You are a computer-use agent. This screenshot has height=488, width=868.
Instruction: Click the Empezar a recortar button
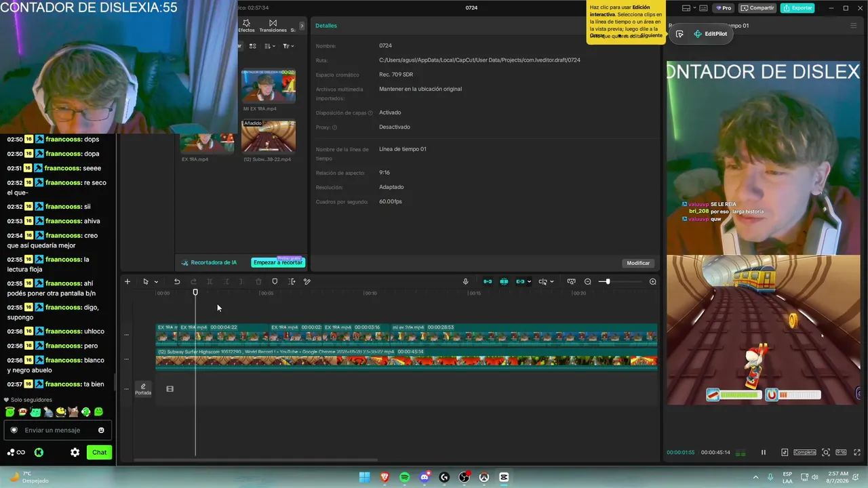(x=278, y=262)
